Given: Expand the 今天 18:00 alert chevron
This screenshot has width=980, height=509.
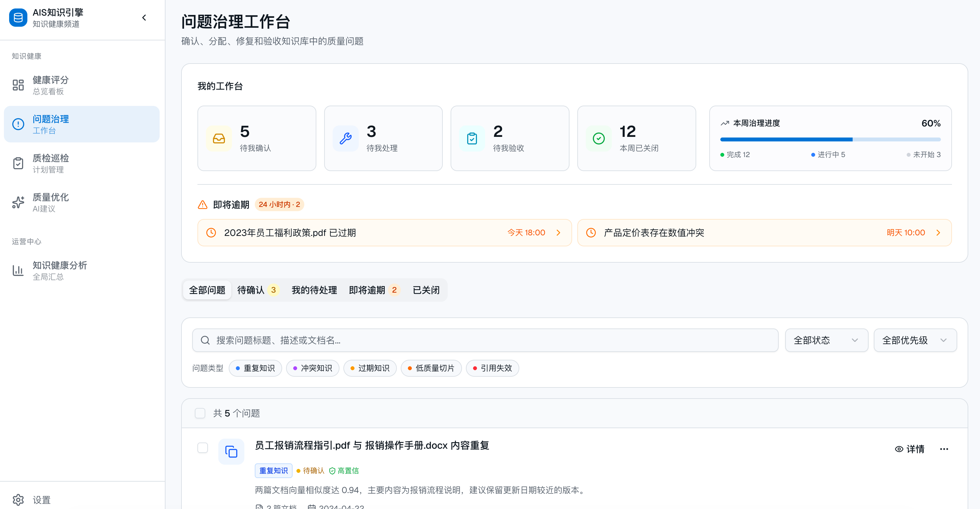Looking at the screenshot, I should coord(558,232).
